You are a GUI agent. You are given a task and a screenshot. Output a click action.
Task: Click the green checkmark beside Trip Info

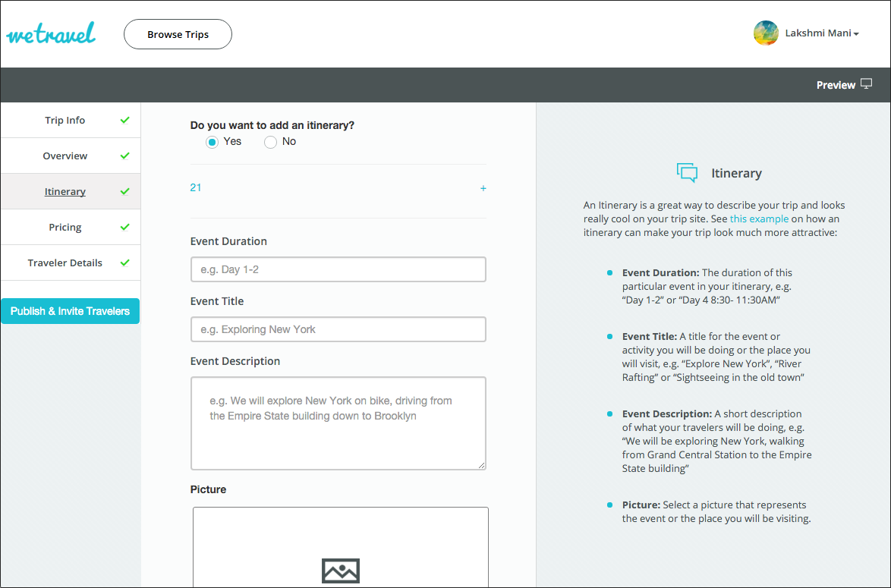pyautogui.click(x=124, y=120)
